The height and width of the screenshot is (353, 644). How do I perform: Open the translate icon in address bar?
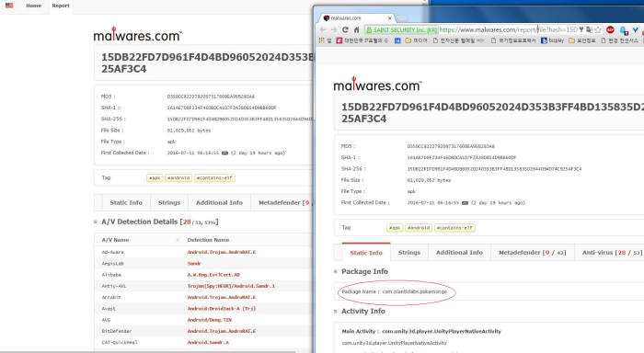[x=590, y=29]
